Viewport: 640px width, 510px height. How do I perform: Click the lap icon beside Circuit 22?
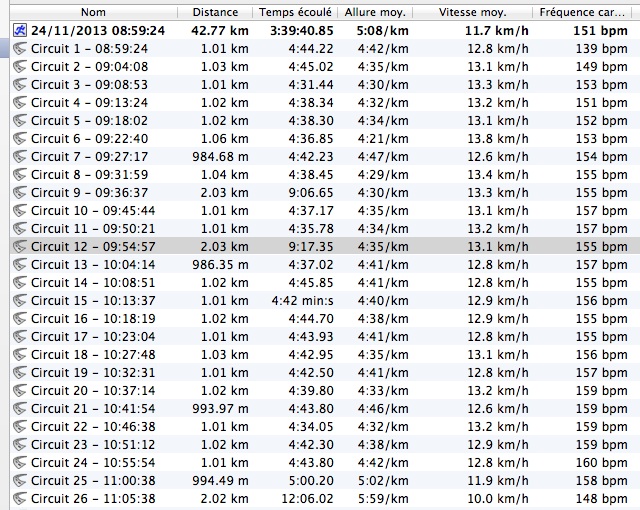(20, 426)
